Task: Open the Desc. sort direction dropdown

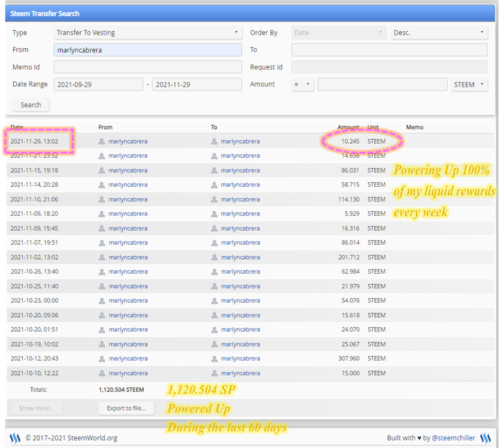Action: coord(439,33)
